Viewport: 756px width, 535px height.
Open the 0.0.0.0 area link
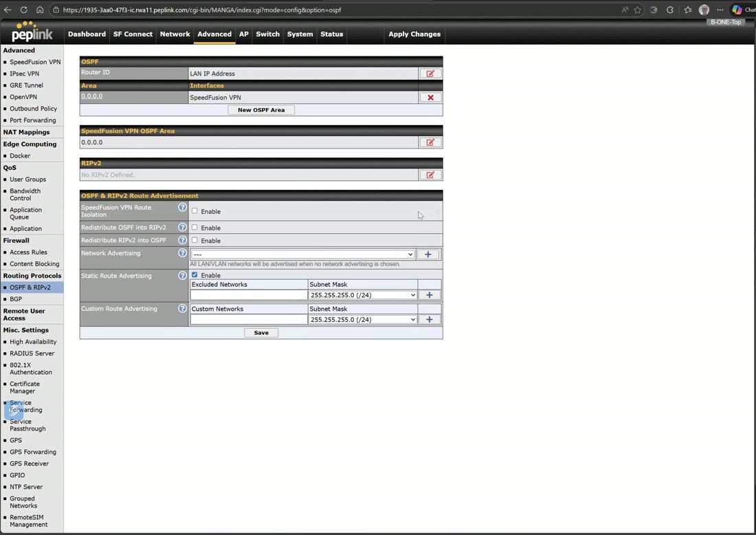pyautogui.click(x=91, y=96)
